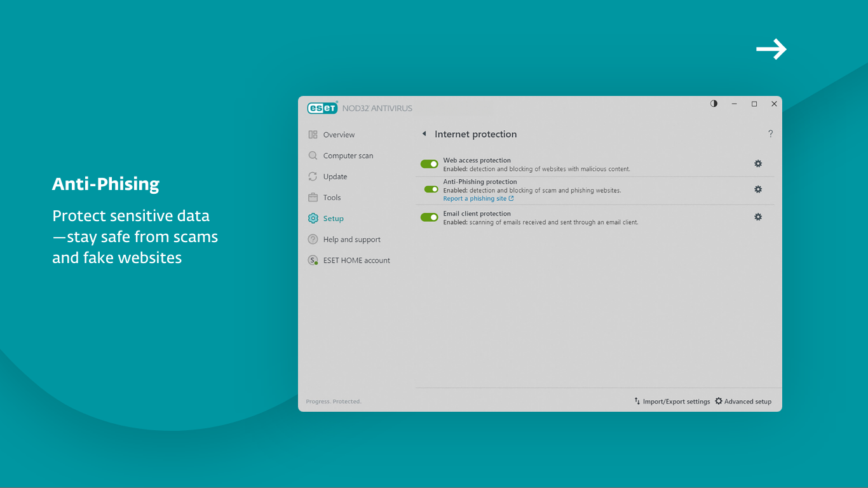The width and height of the screenshot is (868, 488).
Task: Click the Update refresh icon
Action: tap(313, 176)
